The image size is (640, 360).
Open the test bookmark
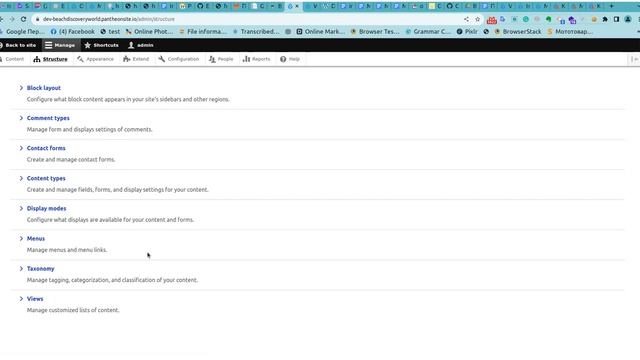110,31
